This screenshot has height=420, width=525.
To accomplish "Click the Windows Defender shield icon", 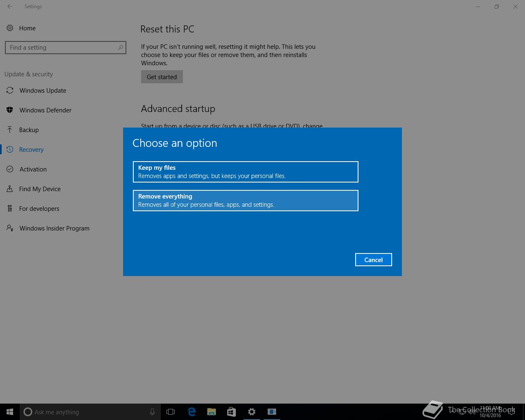I will tap(10, 110).
